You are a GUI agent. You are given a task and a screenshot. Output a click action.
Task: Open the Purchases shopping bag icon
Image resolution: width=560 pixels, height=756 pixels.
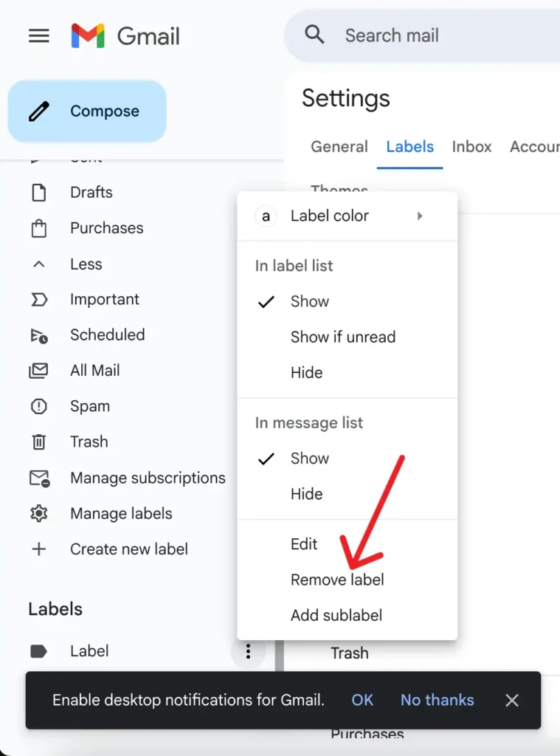(38, 228)
